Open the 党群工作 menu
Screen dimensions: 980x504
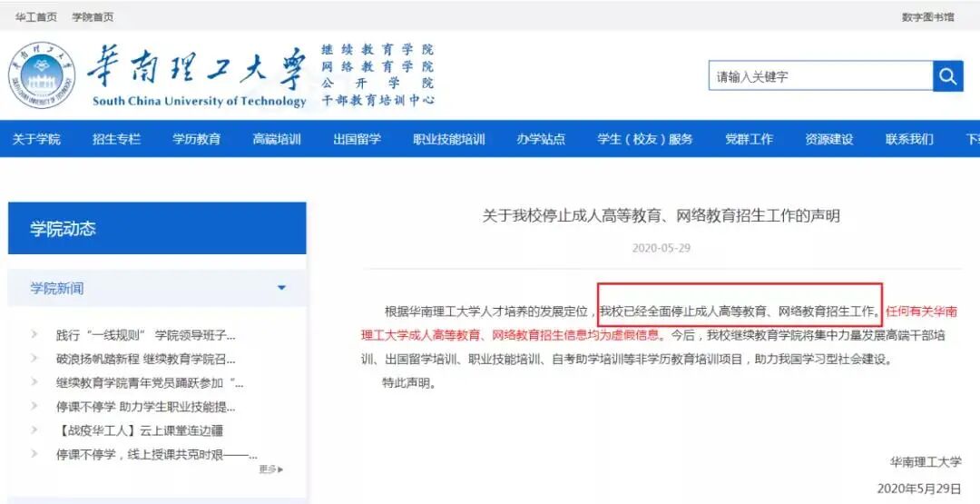point(749,139)
